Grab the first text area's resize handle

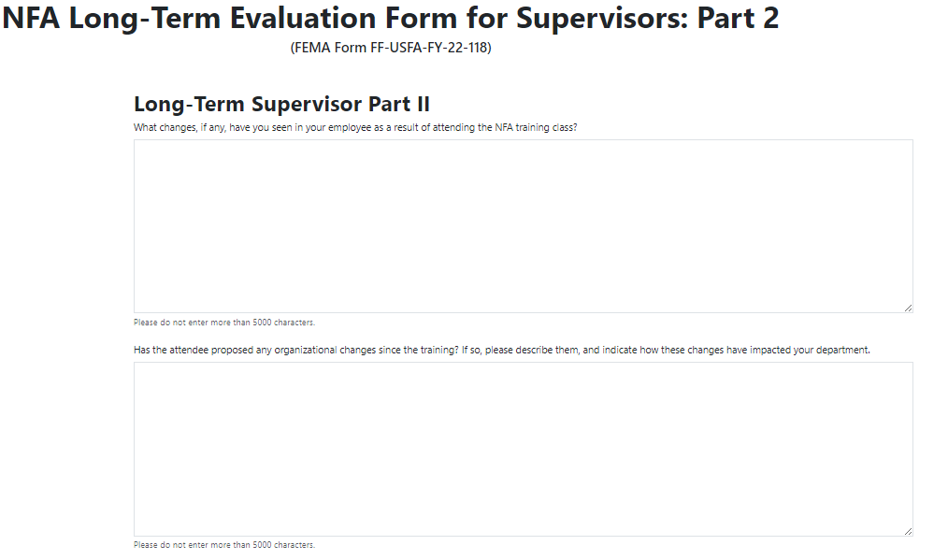pyautogui.click(x=908, y=308)
